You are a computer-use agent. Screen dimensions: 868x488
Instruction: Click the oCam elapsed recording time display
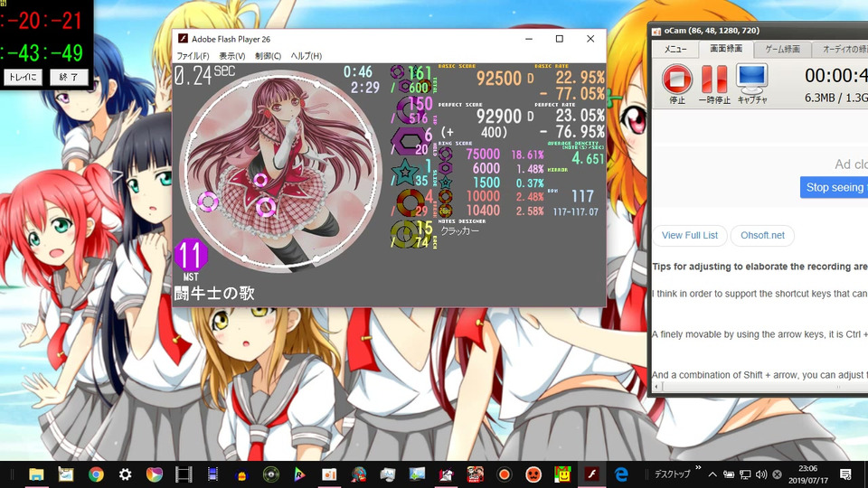(835, 75)
